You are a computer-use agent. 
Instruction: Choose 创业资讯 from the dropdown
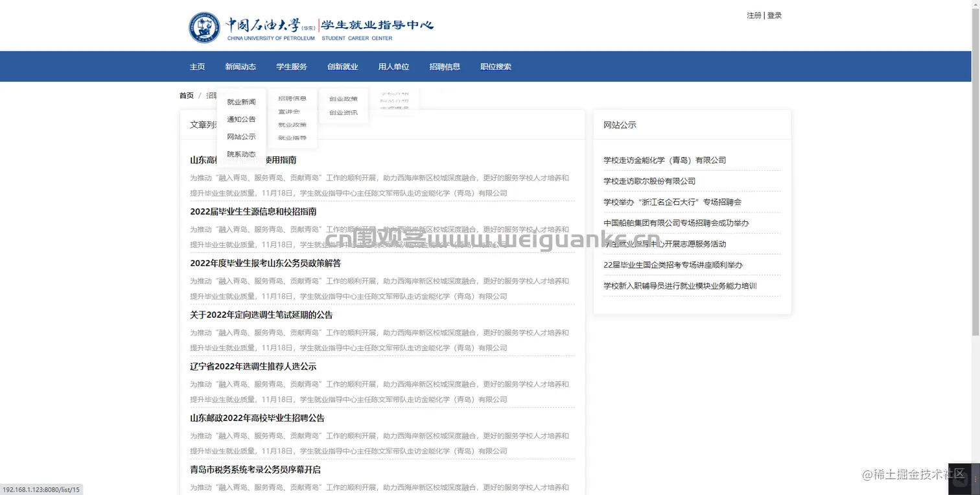(x=344, y=112)
